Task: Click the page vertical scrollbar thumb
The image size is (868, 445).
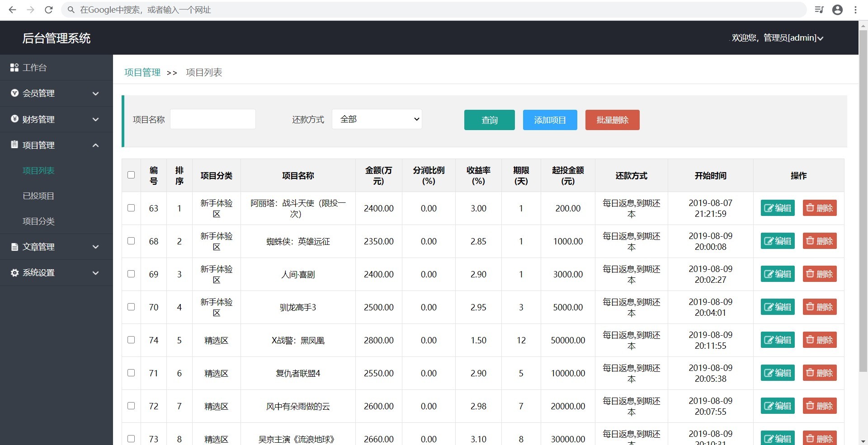Action: pyautogui.click(x=863, y=201)
